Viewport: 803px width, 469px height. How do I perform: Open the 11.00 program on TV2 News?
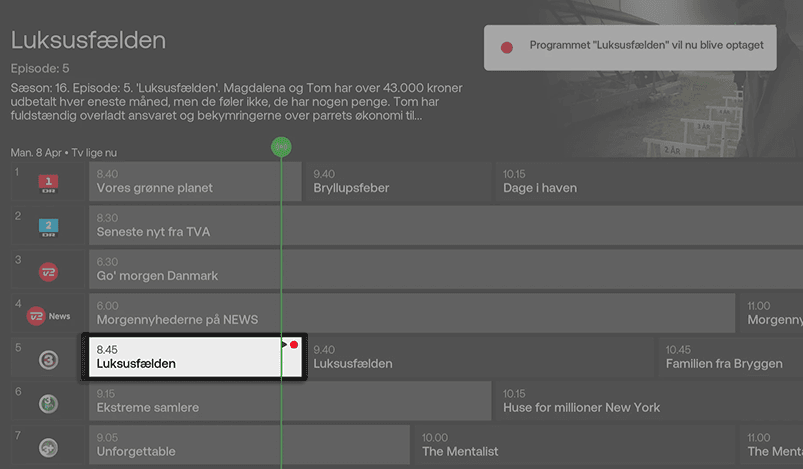click(771, 313)
